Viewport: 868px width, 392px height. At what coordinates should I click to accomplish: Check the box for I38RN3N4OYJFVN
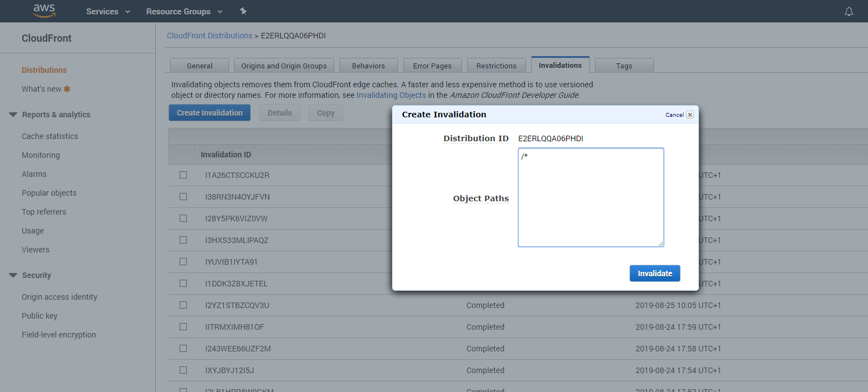point(183,196)
